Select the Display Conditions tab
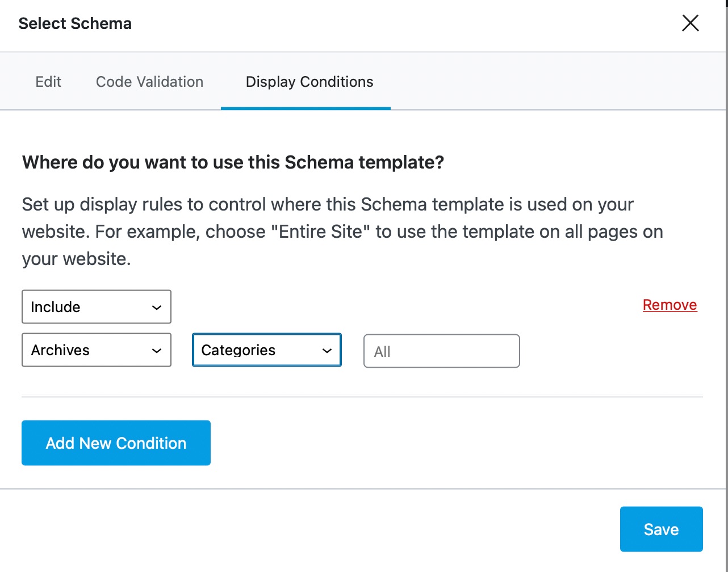The height and width of the screenshot is (572, 728). pos(309,82)
